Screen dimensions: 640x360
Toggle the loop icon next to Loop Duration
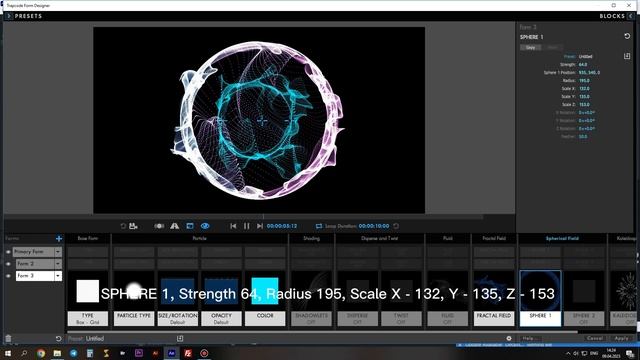tap(319, 226)
